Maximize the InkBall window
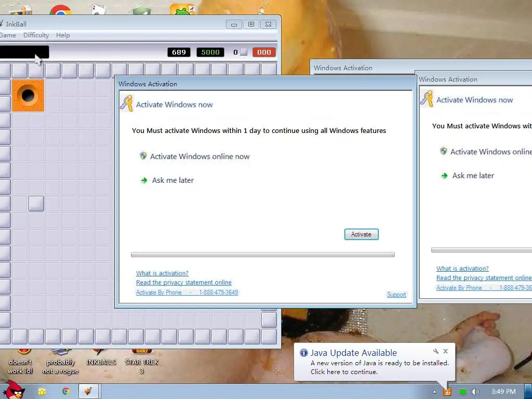Viewport: 532px width, 399px height. 251,24
